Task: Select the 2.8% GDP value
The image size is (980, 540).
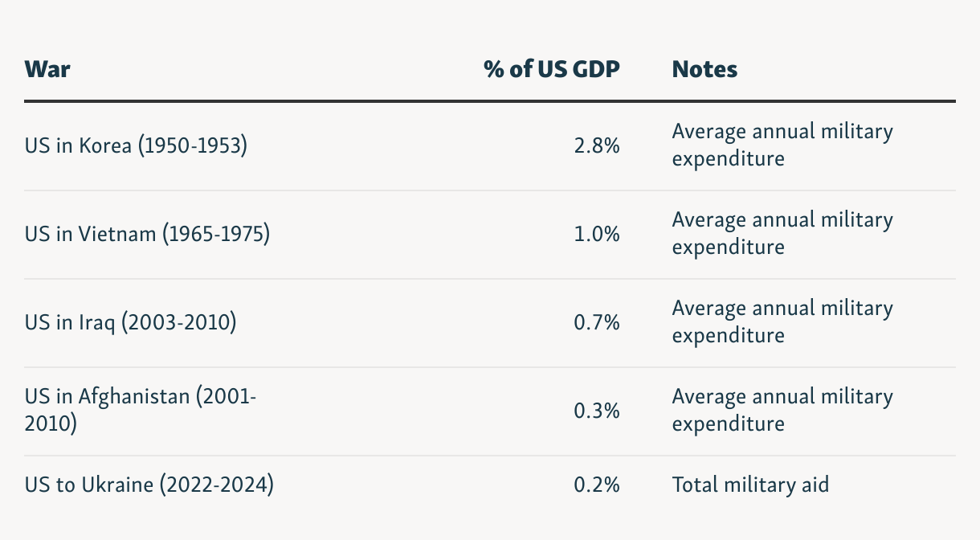Action: pos(596,146)
